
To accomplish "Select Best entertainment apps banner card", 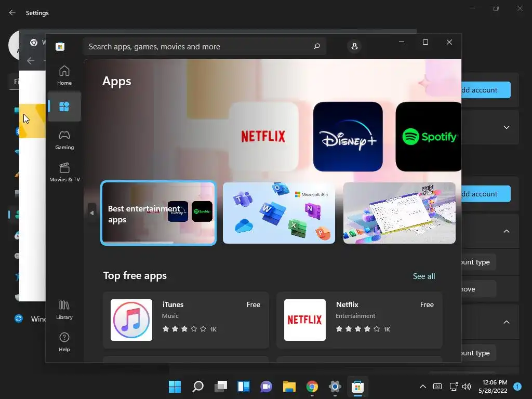I will click(158, 213).
